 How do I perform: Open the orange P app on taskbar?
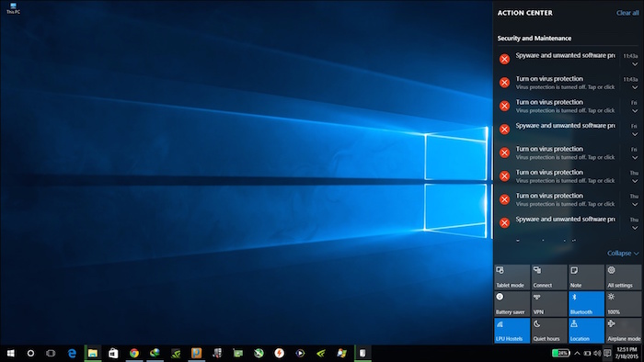coord(196,353)
